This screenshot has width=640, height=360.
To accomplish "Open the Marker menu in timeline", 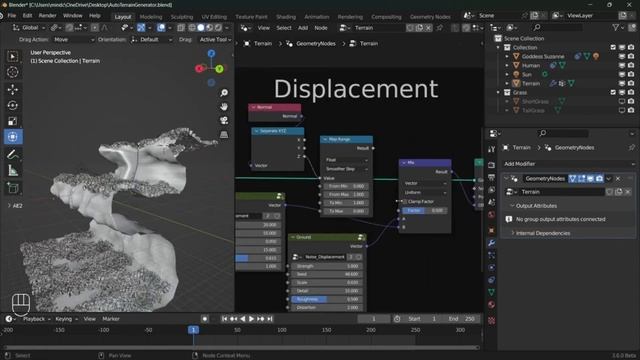I will pyautogui.click(x=111, y=319).
